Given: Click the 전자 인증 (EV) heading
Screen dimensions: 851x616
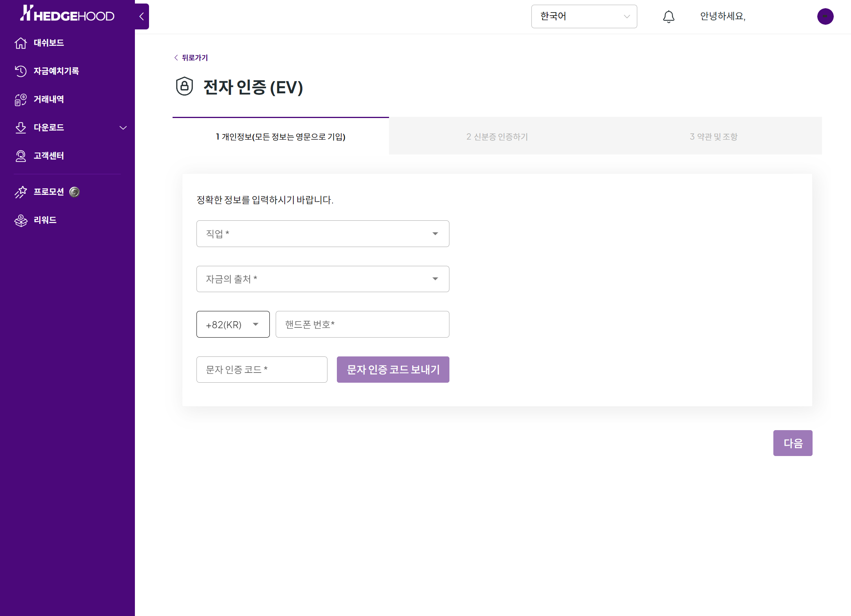Looking at the screenshot, I should coord(253,87).
